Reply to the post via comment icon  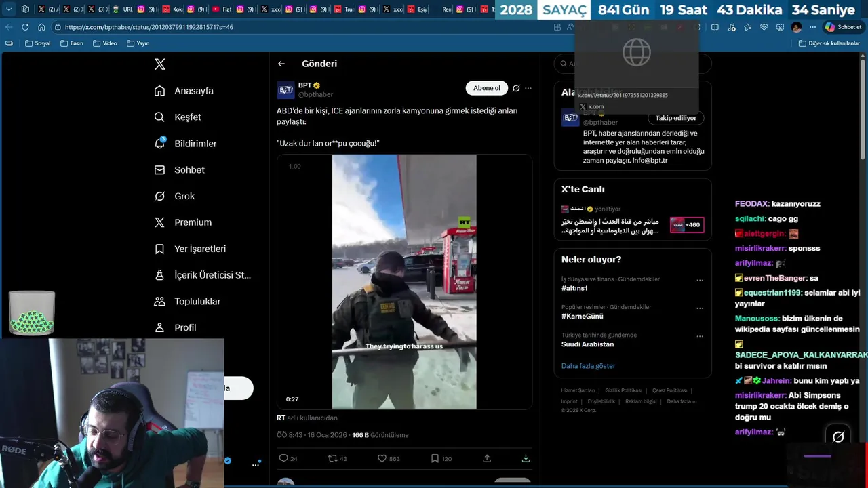point(284,458)
